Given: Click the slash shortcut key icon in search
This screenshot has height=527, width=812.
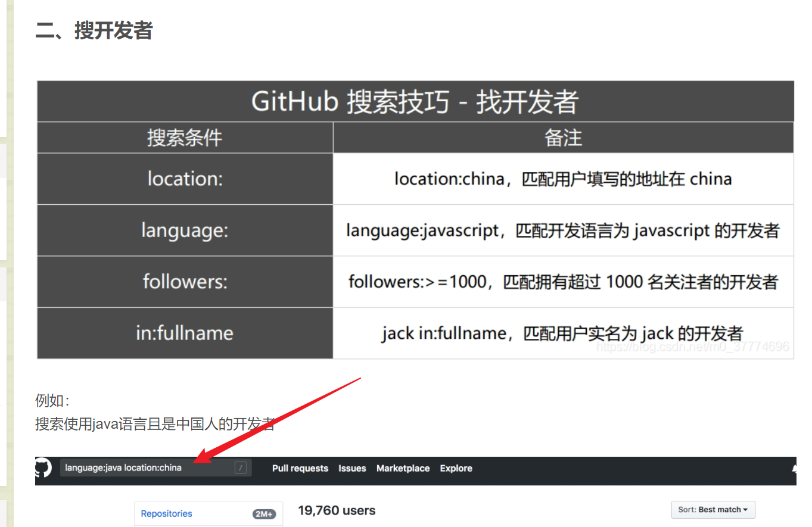Looking at the screenshot, I should [241, 467].
